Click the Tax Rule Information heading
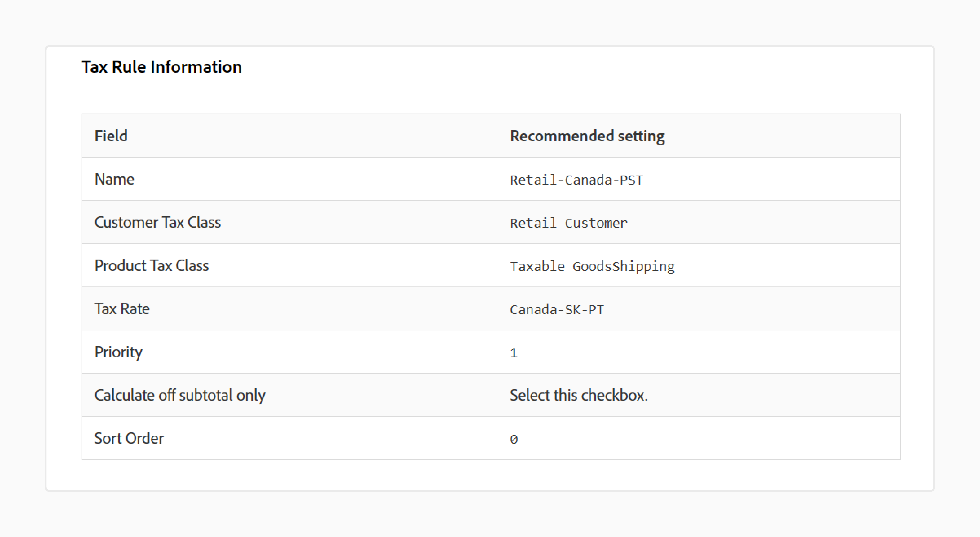 pyautogui.click(x=161, y=67)
